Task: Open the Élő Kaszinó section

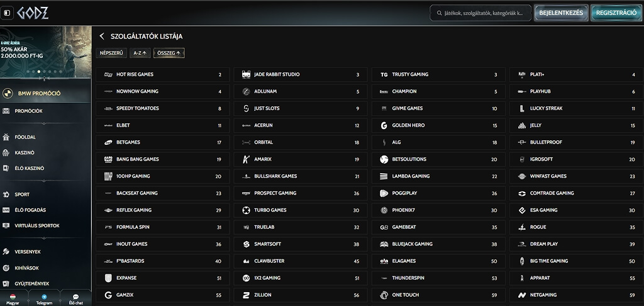Action: [29, 168]
